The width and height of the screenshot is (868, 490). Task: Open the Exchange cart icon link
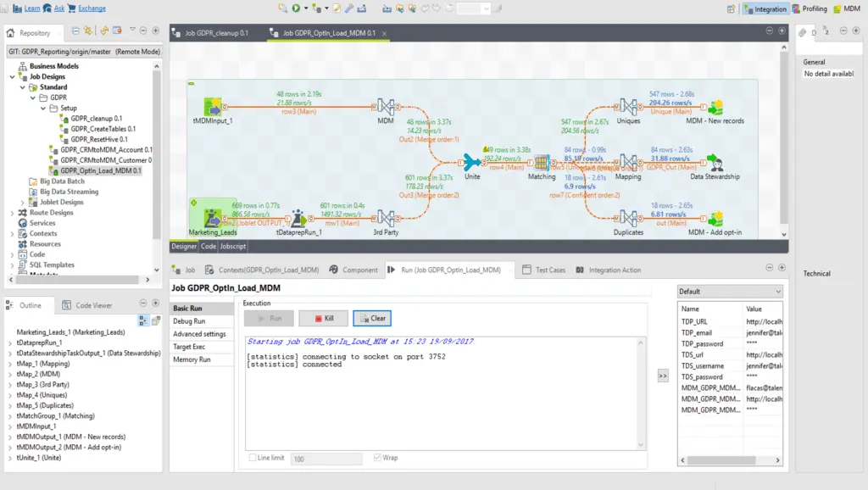click(71, 8)
